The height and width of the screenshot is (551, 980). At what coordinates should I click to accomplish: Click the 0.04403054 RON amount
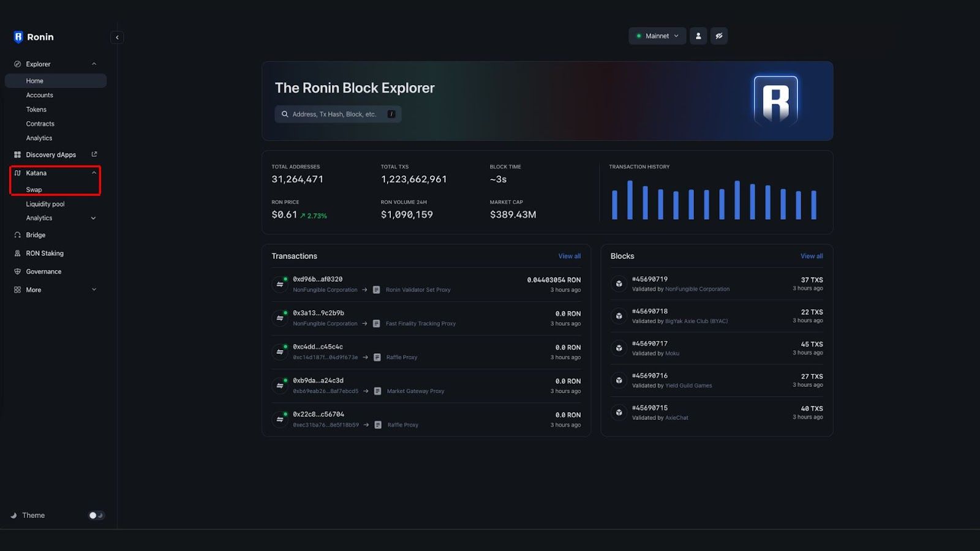click(554, 280)
